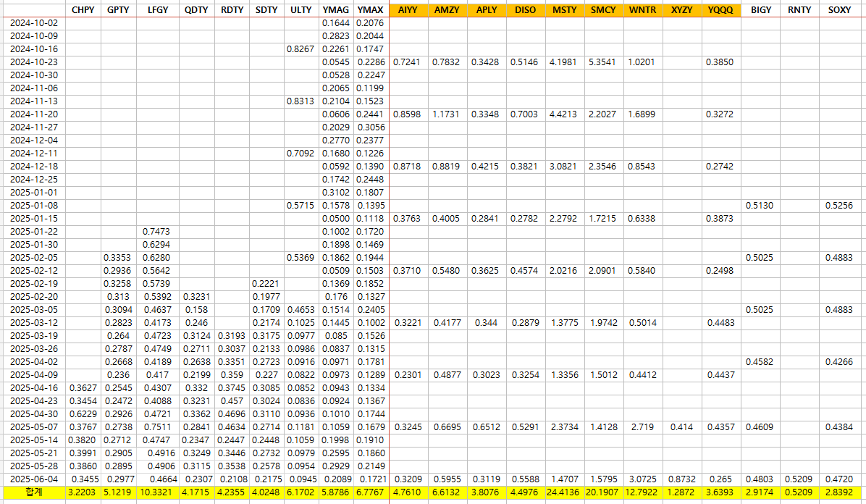Viewport: 866px width, 504px height.
Task: Click the QDTY column header
Action: tap(196, 10)
